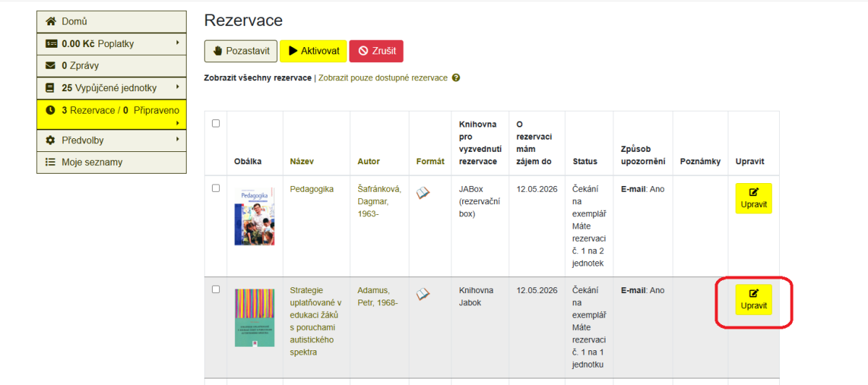
Task: Expand the Poplatky submenu arrow
Action: [177, 43]
